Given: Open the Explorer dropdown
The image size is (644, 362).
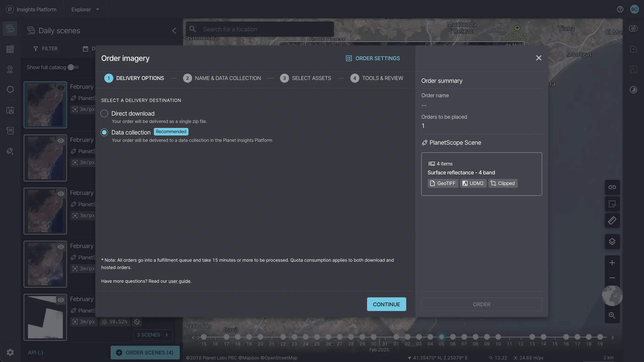Looking at the screenshot, I should (85, 9).
